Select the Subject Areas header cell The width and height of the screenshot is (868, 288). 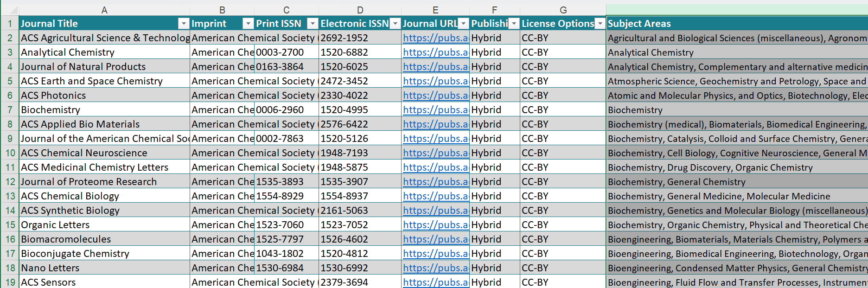[737, 24]
